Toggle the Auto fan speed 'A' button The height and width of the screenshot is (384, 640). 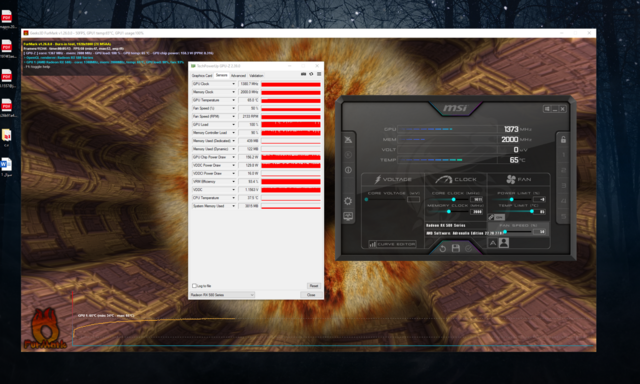tap(493, 243)
